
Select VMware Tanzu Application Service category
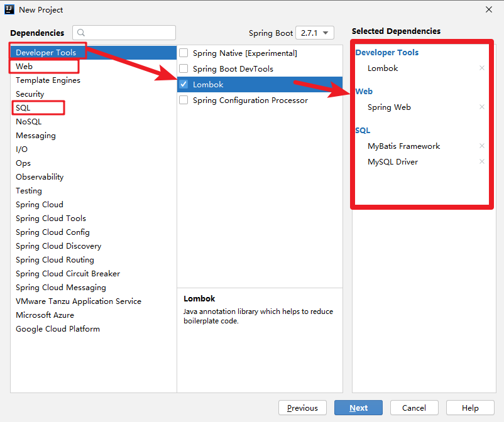94,301
